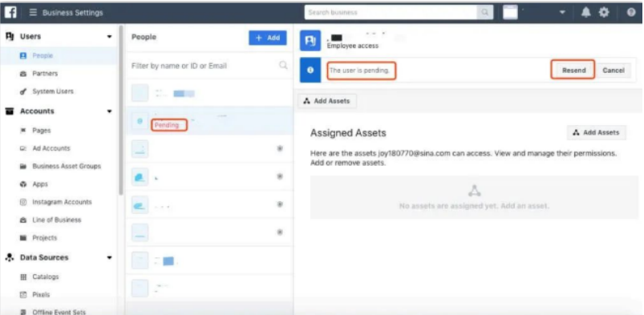The height and width of the screenshot is (315, 644).
Task: Click the help question mark icon
Action: (631, 13)
